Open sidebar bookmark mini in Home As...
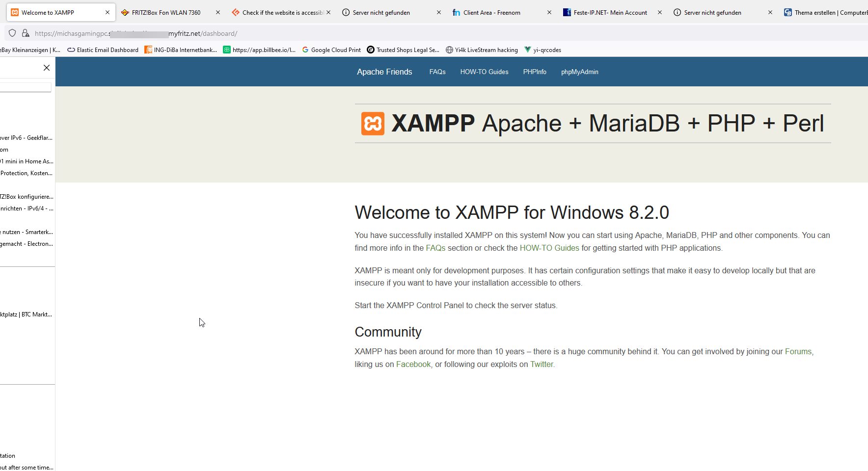868x471 pixels. point(27,161)
